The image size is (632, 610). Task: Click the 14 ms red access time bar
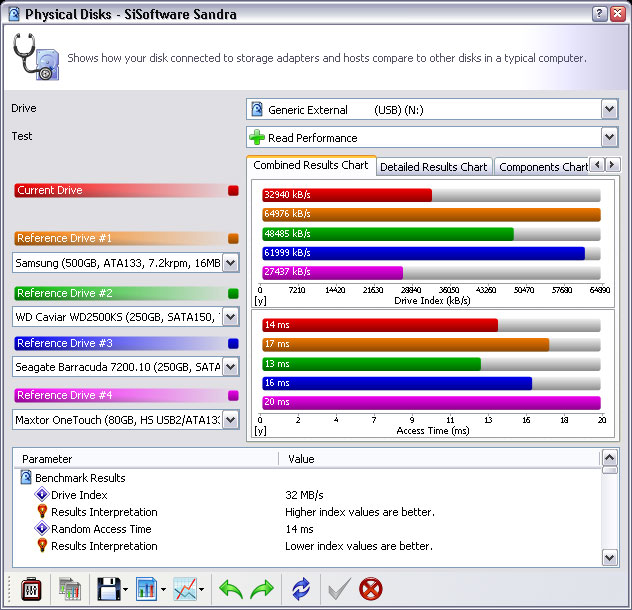[x=380, y=325]
